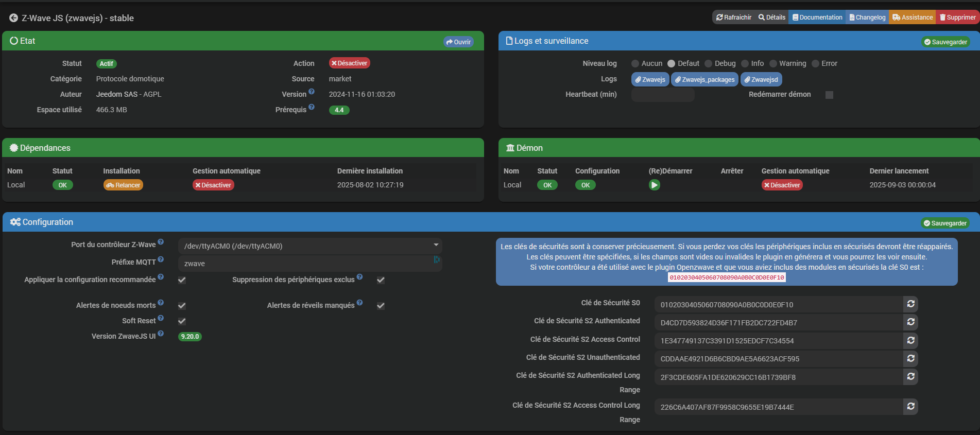Show help for Version ZwaveJS UI
Image resolution: width=980 pixels, height=435 pixels.
(161, 334)
